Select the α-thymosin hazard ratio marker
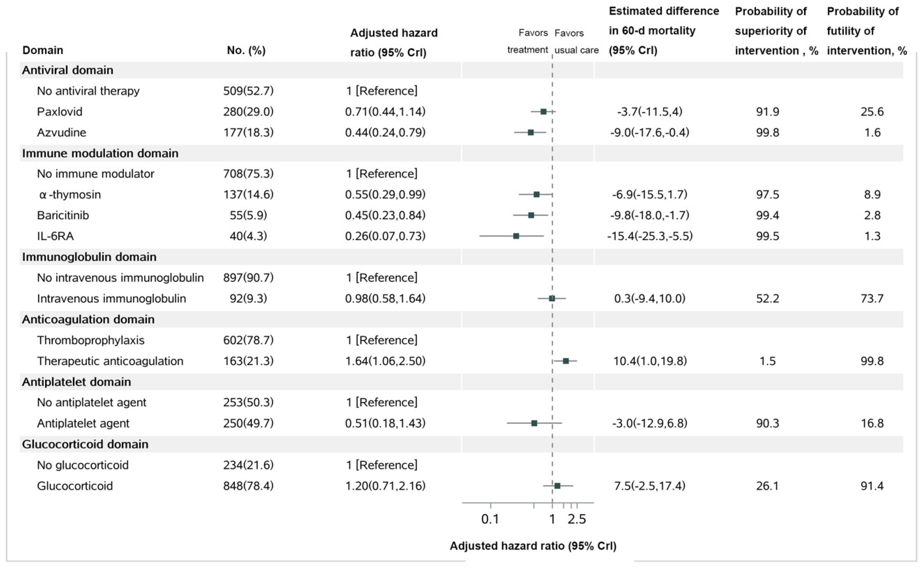This screenshot has height=568, width=924. click(537, 195)
